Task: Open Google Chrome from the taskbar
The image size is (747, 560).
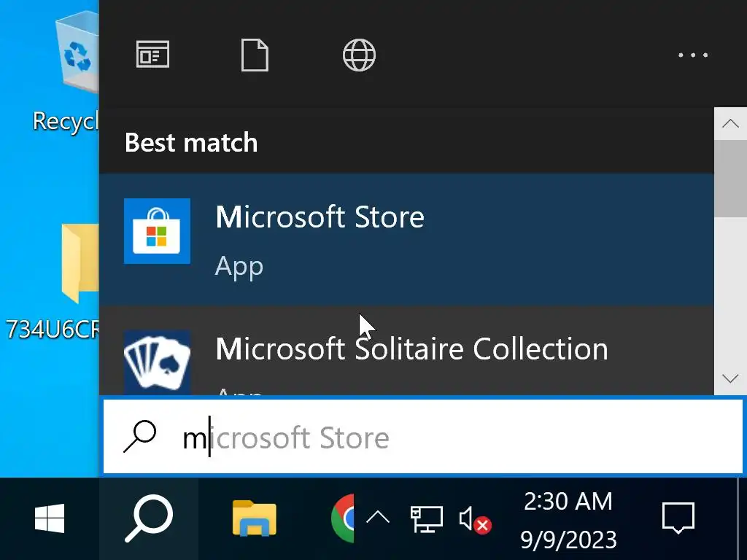Action: click(343, 518)
